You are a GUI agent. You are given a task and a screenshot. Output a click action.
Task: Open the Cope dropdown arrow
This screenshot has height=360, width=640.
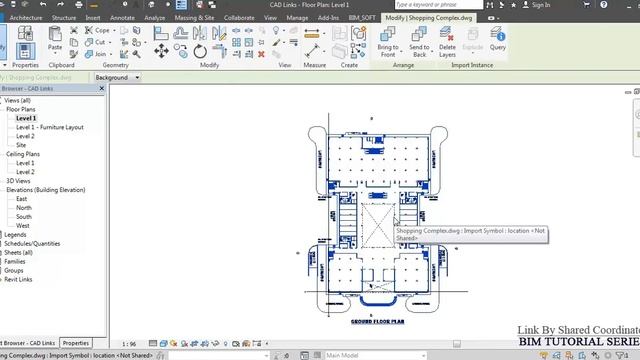(114, 31)
